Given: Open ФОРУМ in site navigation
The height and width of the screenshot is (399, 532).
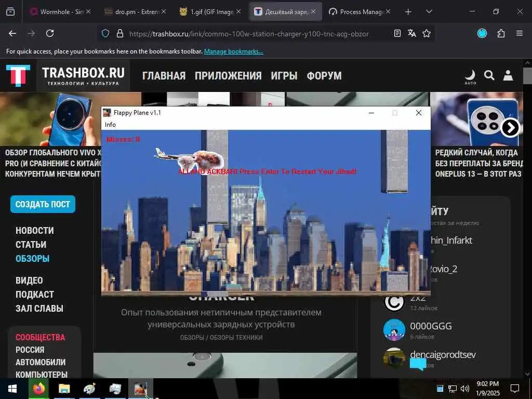Looking at the screenshot, I should (x=324, y=76).
